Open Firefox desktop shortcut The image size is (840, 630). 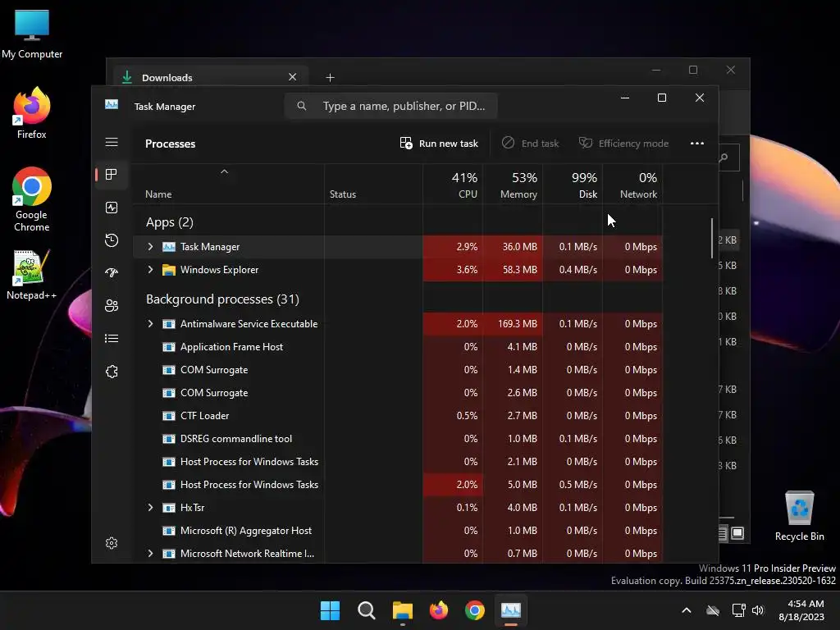[x=32, y=113]
